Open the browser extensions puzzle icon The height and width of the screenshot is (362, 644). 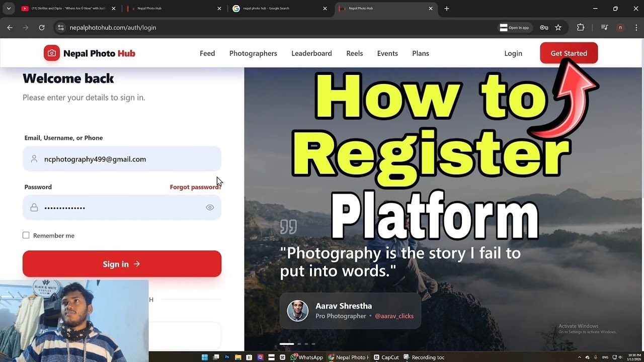coord(581,28)
